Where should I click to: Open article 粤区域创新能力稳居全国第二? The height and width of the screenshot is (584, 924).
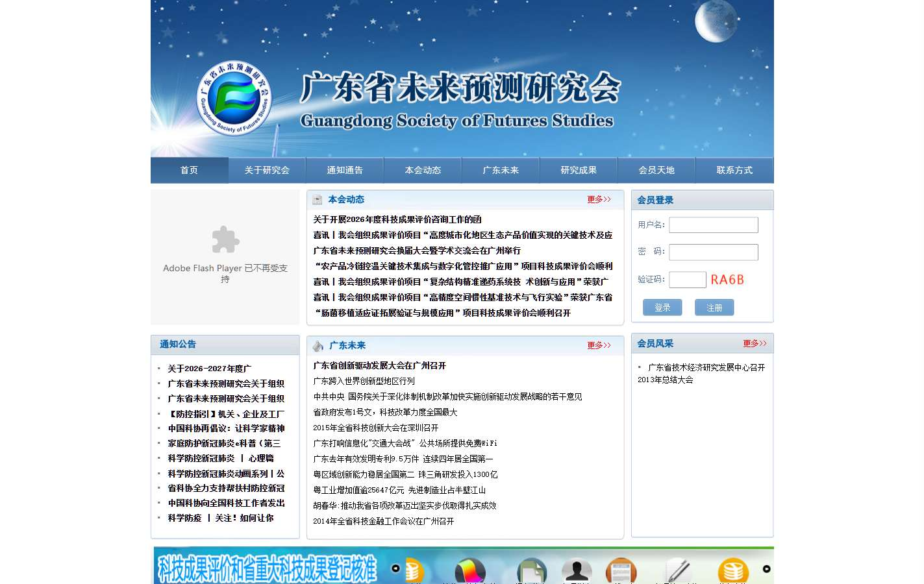click(x=405, y=474)
